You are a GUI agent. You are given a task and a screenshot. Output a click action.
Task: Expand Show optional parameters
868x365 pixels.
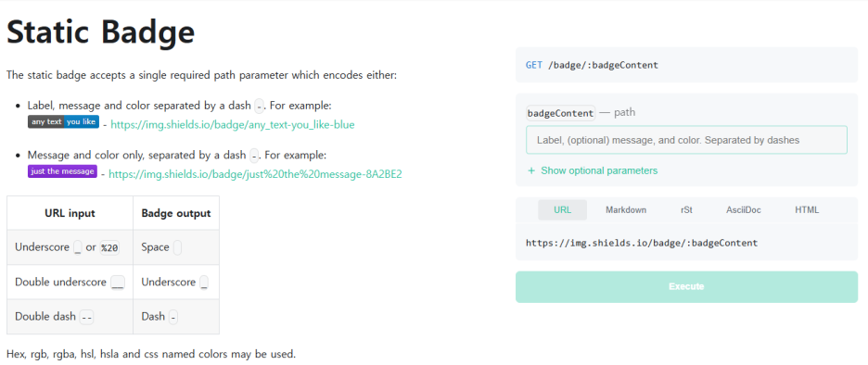[593, 170]
